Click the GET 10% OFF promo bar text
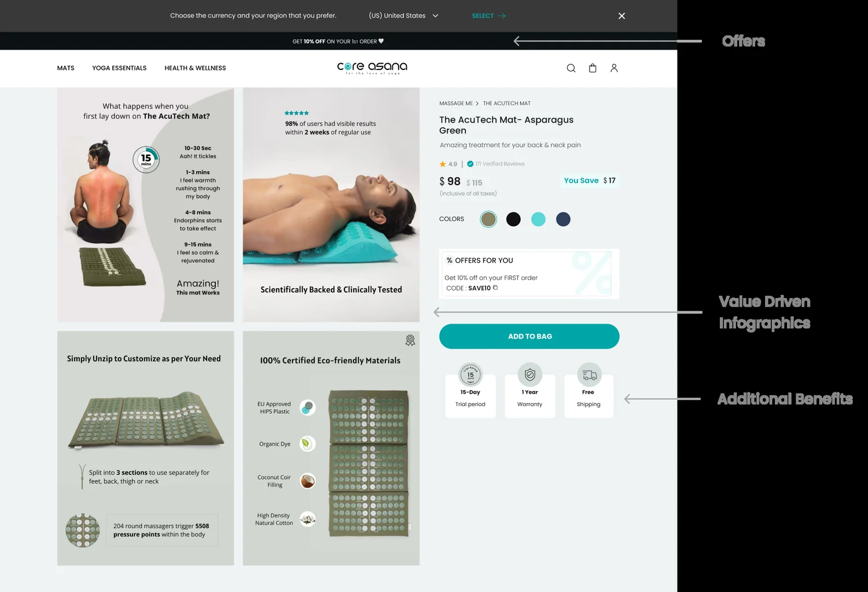The width and height of the screenshot is (868, 592). [x=338, y=41]
